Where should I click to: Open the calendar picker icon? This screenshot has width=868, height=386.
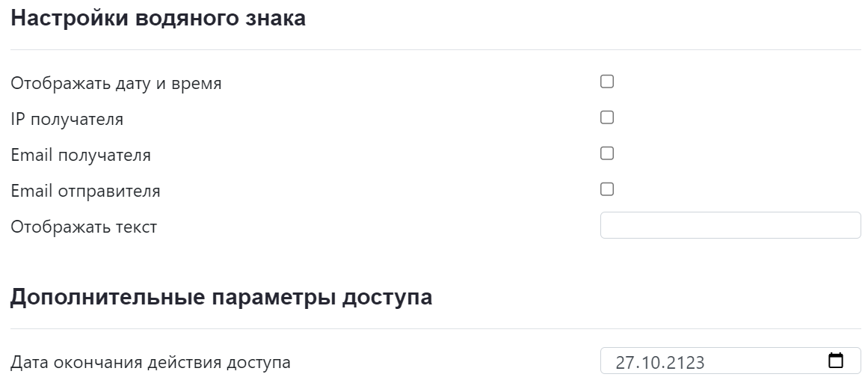tap(836, 361)
